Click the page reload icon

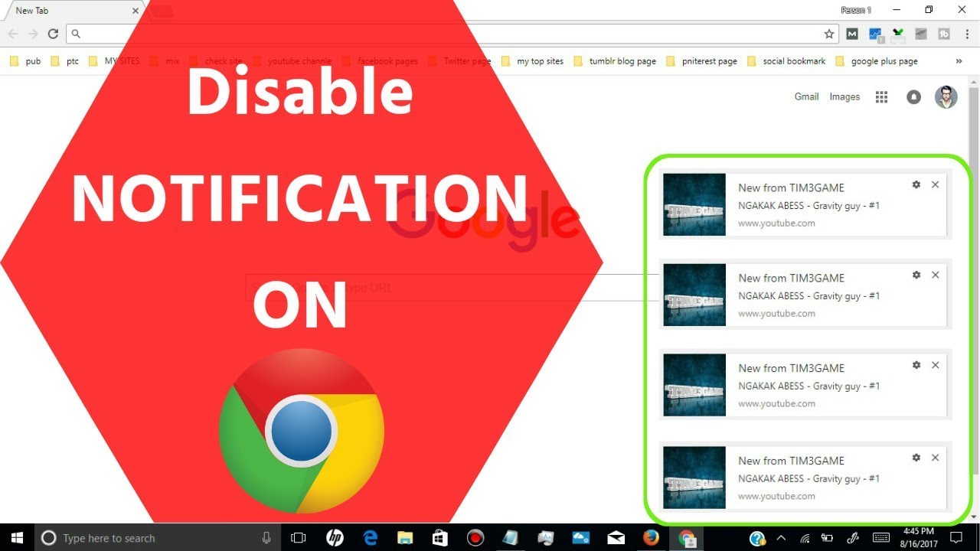click(x=52, y=34)
